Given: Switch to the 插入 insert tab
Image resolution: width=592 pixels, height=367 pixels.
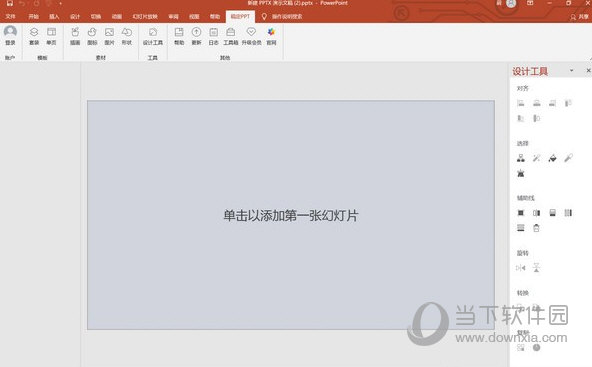Looking at the screenshot, I should point(54,16).
